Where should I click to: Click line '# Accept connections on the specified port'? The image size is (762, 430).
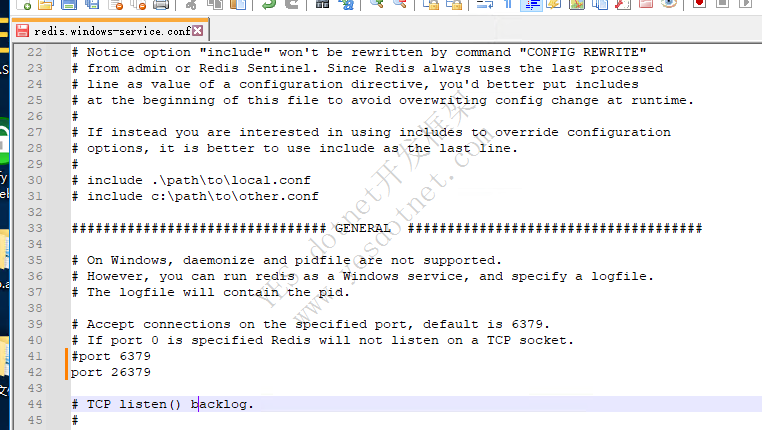tap(311, 324)
